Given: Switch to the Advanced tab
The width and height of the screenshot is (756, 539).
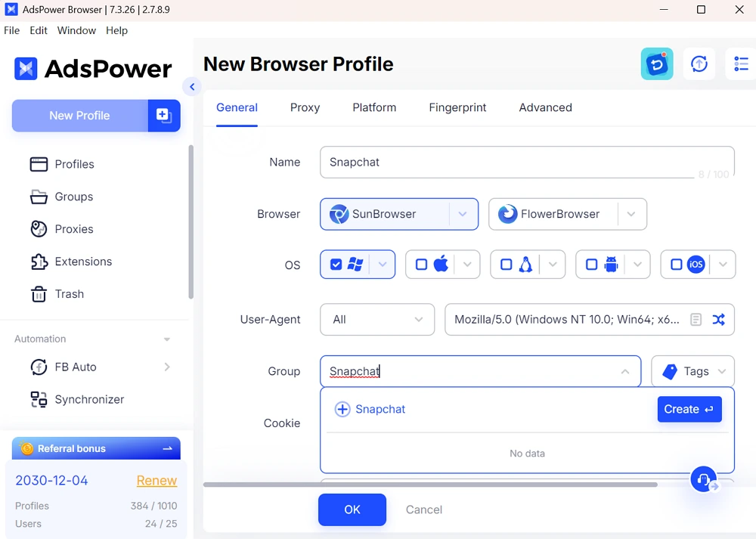Looking at the screenshot, I should point(545,107).
